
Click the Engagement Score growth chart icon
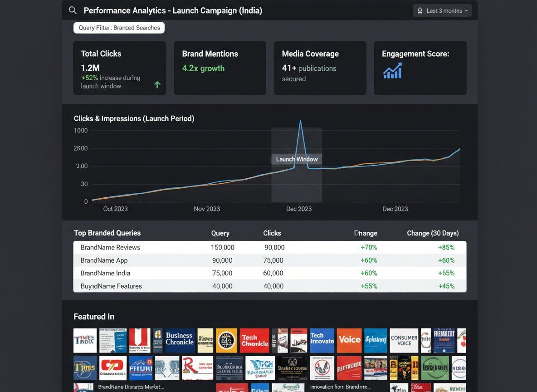[392, 71]
